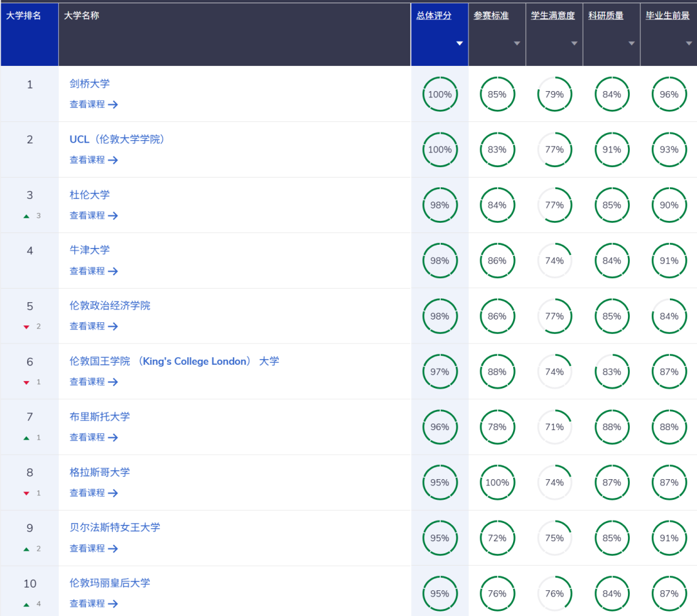Click the arrow icon under 布里斯托大学

[113, 438]
